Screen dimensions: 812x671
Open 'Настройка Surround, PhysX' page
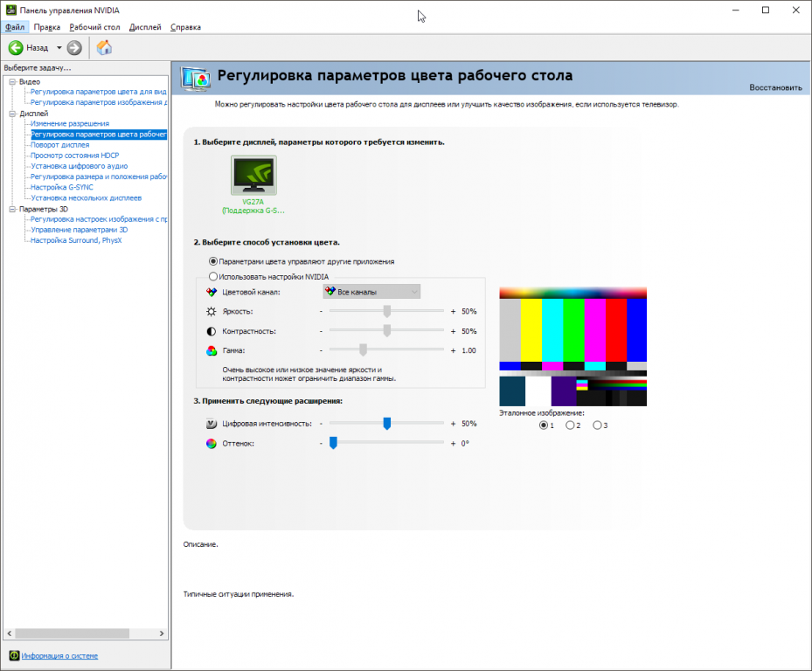point(76,240)
